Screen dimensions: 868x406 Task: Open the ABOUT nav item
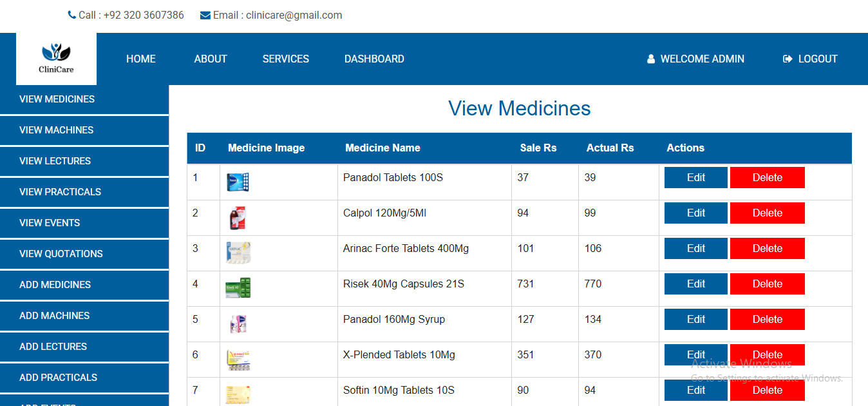tap(211, 59)
